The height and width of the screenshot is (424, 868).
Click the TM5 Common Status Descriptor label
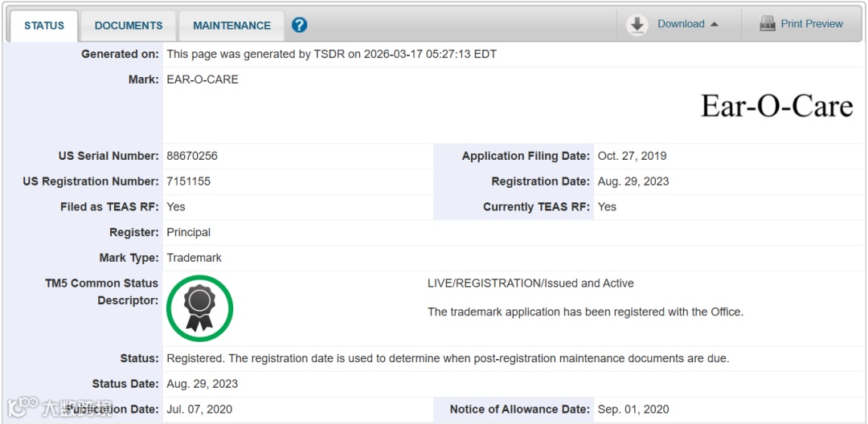pyautogui.click(x=102, y=291)
